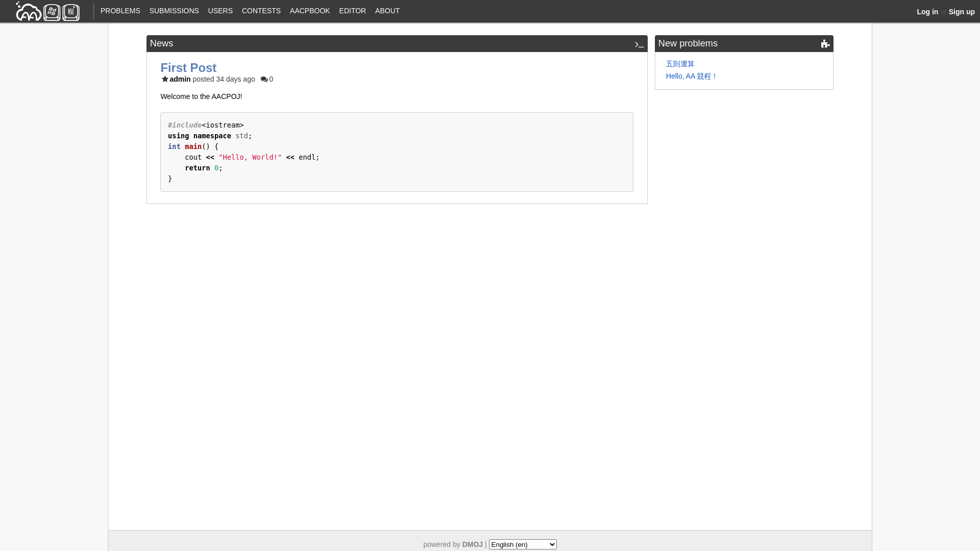Click the 'powered by' footer text

click(x=442, y=544)
